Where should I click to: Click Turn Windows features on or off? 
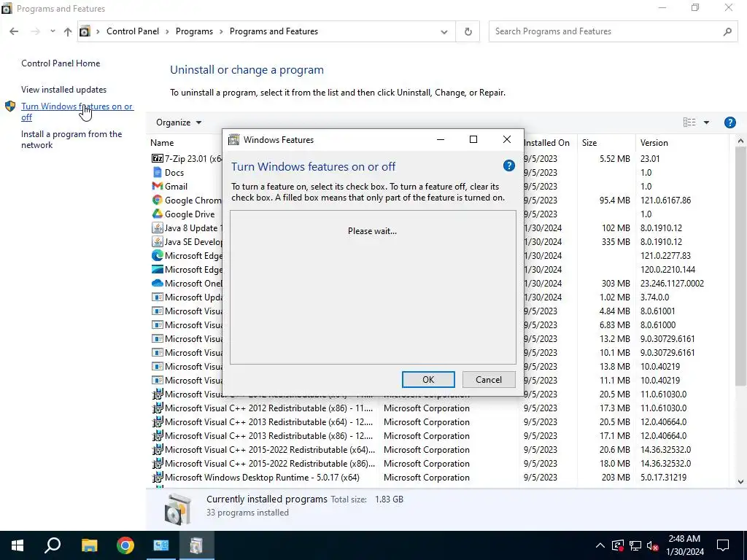[x=77, y=112]
